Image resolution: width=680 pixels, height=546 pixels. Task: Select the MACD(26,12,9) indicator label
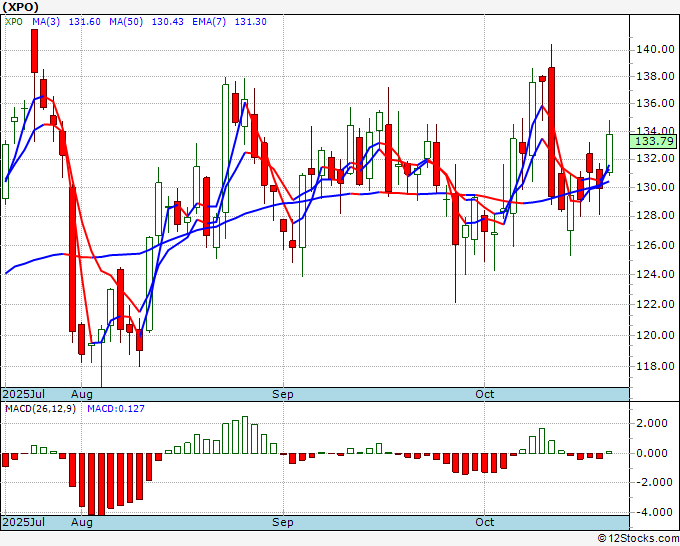click(x=40, y=409)
